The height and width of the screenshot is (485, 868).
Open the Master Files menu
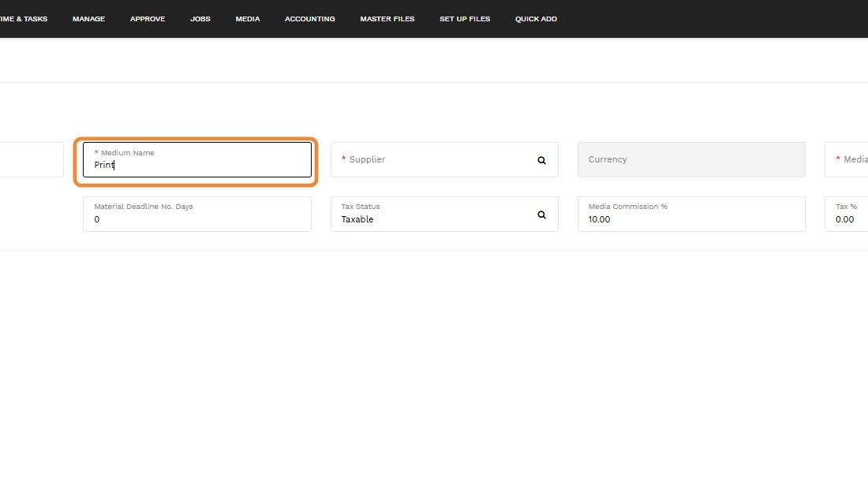tap(387, 19)
